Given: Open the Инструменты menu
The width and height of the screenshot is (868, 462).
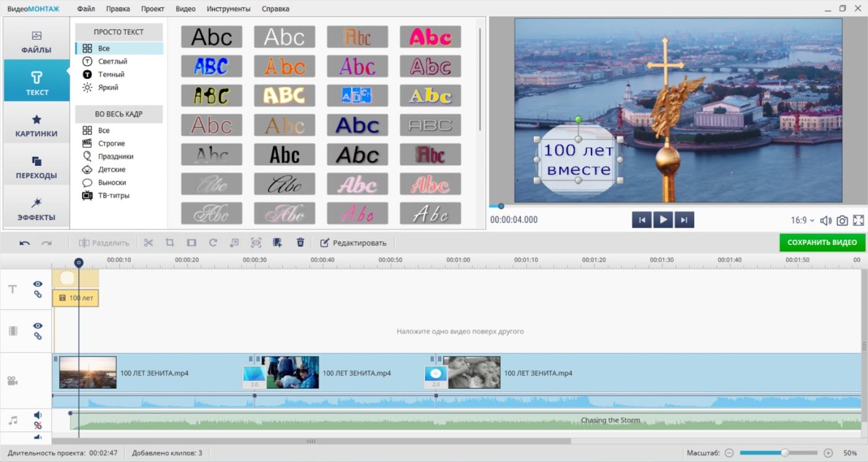Looking at the screenshot, I should click(228, 9).
